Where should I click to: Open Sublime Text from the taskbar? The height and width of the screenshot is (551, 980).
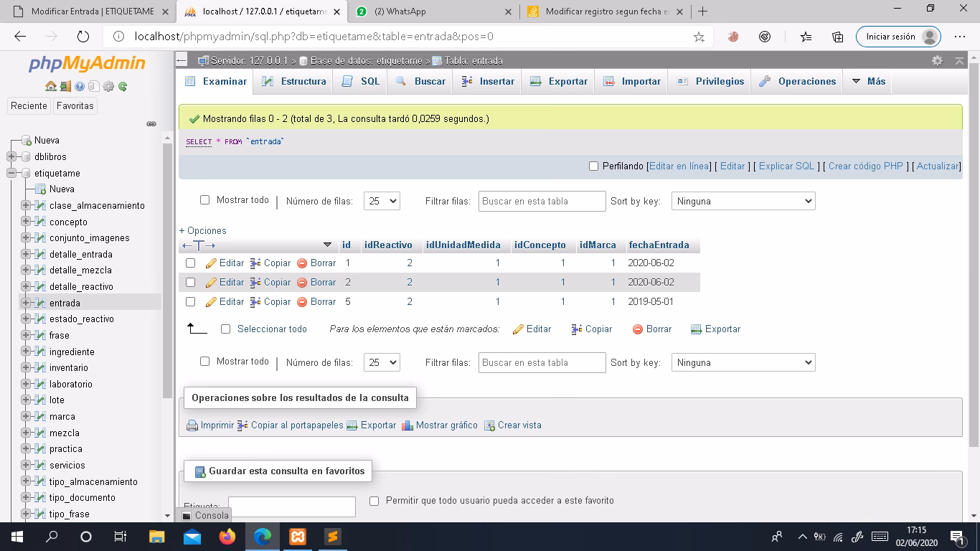point(333,536)
